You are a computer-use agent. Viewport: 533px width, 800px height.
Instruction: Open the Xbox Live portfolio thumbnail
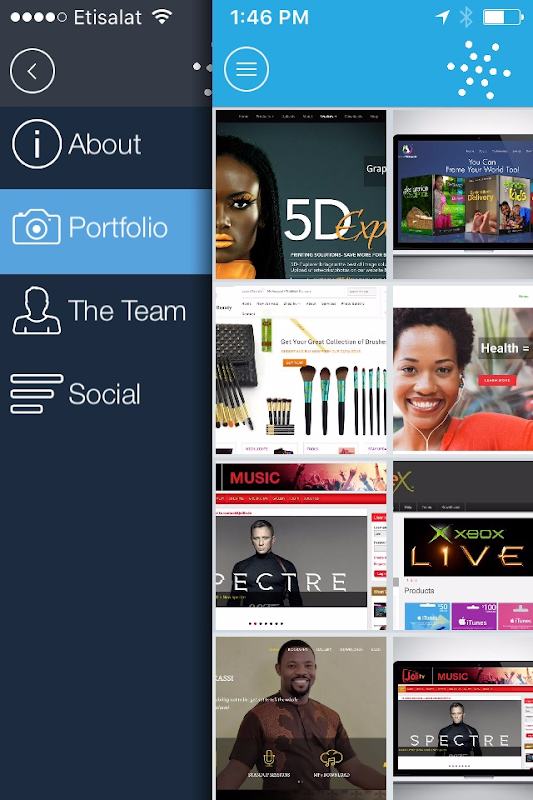(x=463, y=546)
